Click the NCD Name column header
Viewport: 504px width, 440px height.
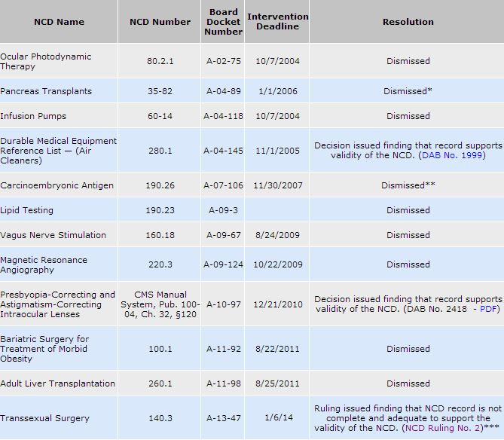[59, 22]
